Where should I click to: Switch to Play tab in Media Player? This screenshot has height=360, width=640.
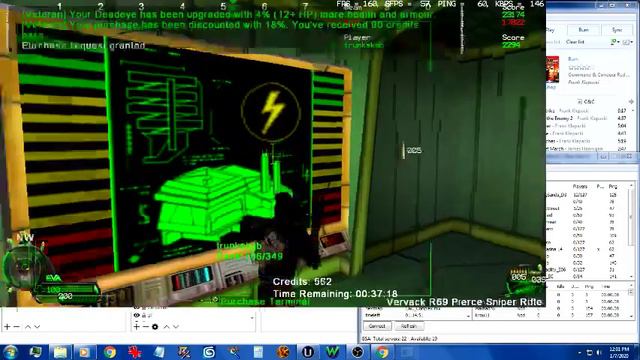(551, 30)
